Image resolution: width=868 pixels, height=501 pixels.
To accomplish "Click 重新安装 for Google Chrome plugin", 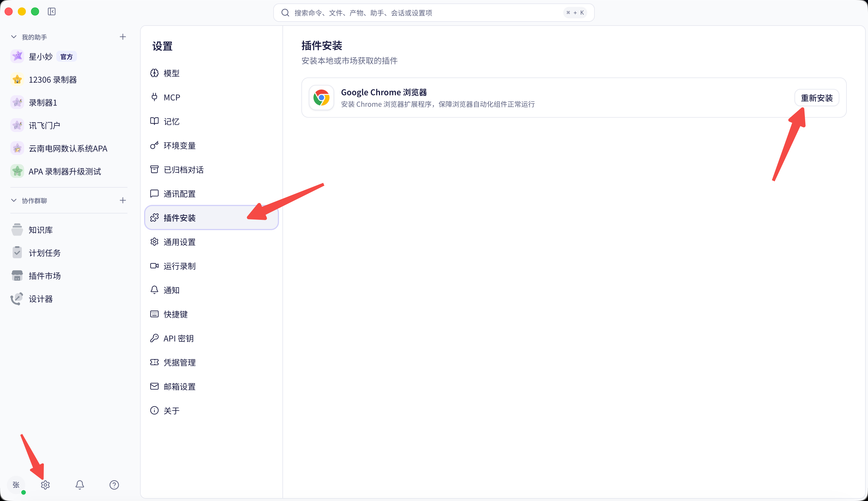I will 816,98.
